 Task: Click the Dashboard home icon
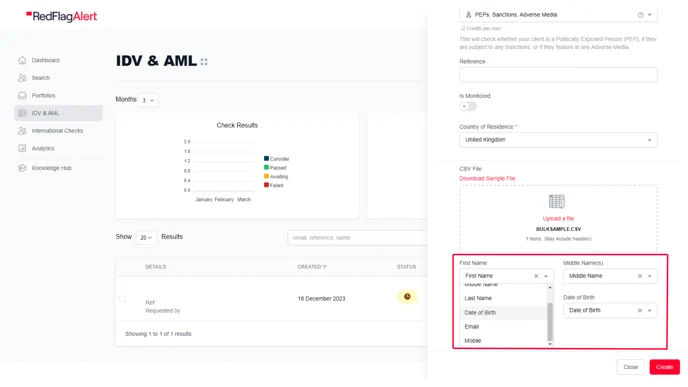(x=22, y=60)
